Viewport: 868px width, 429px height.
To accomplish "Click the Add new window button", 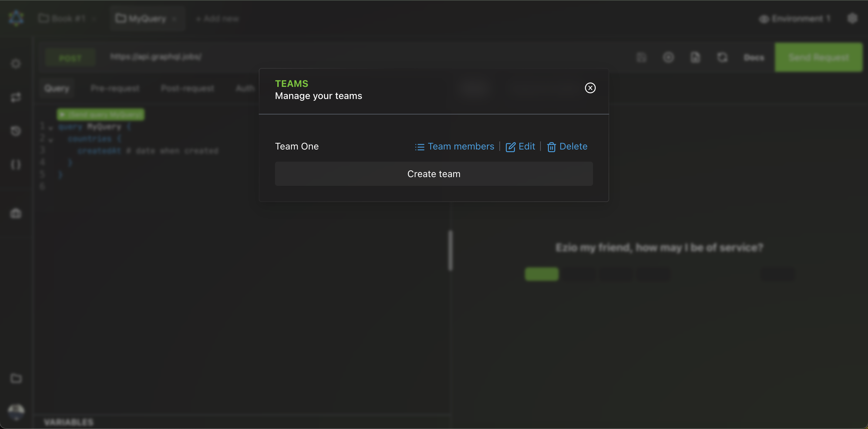I will click(x=218, y=19).
